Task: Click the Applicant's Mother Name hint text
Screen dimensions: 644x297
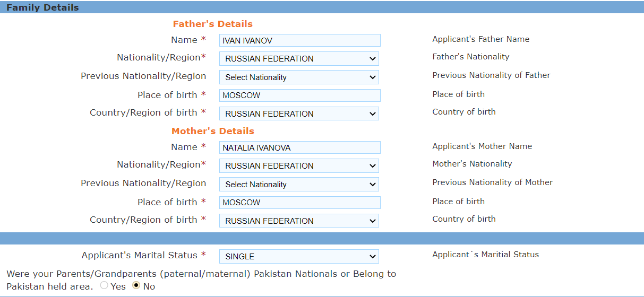Action: point(482,146)
